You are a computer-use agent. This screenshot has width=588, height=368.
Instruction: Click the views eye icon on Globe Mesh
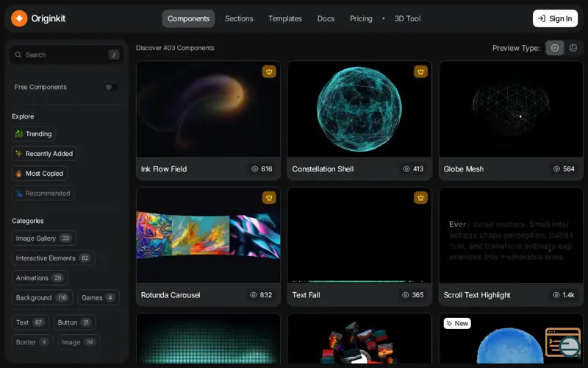point(556,169)
